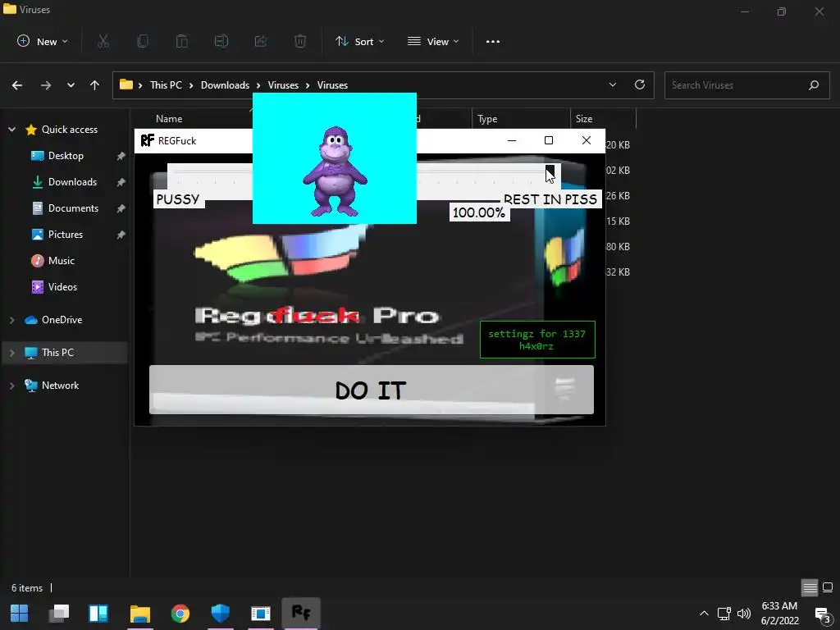Image resolution: width=840 pixels, height=630 pixels.
Task: Switch to Details view icon in status bar
Action: (x=810, y=587)
